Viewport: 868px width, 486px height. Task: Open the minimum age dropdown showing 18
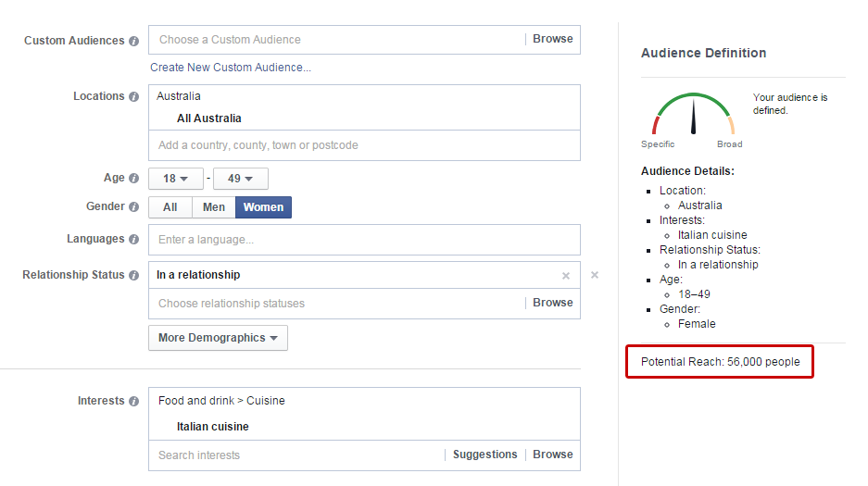pos(175,179)
